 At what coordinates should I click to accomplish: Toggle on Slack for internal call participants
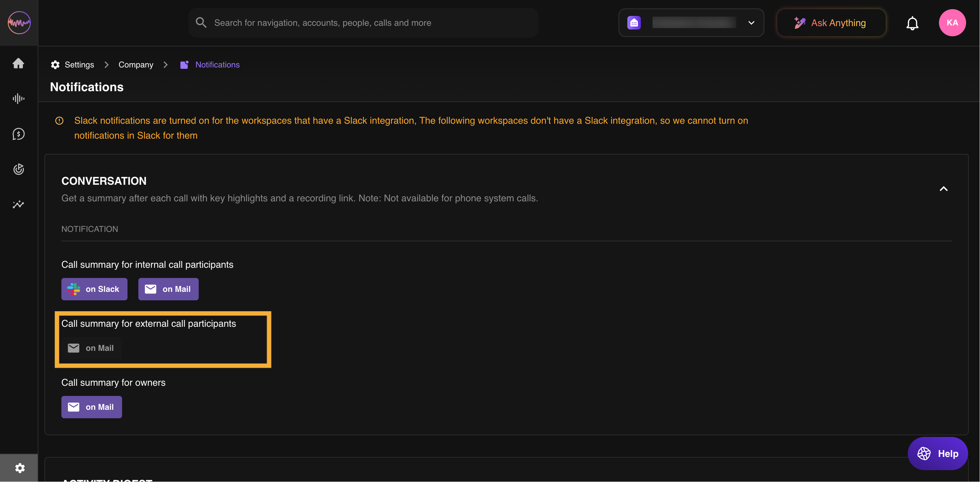94,289
